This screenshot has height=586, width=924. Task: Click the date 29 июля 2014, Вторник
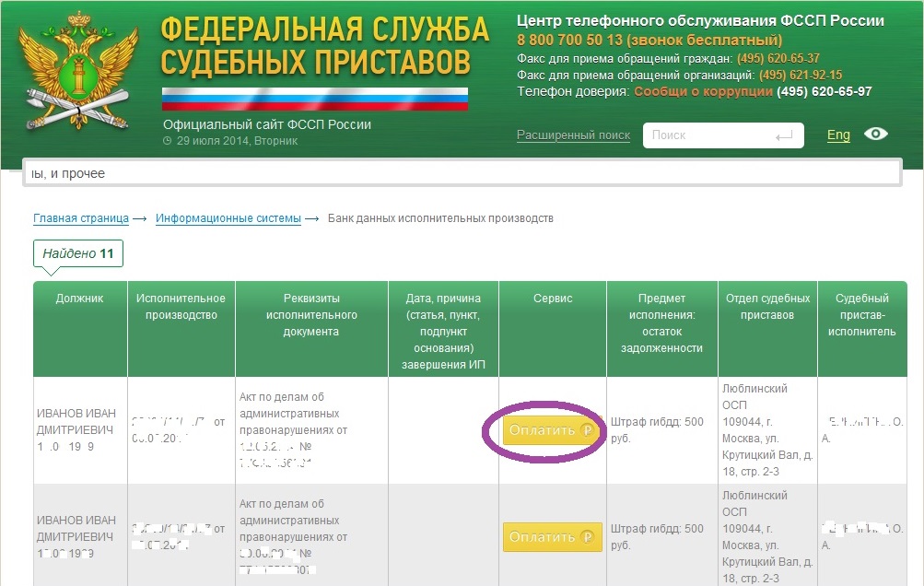click(237, 141)
